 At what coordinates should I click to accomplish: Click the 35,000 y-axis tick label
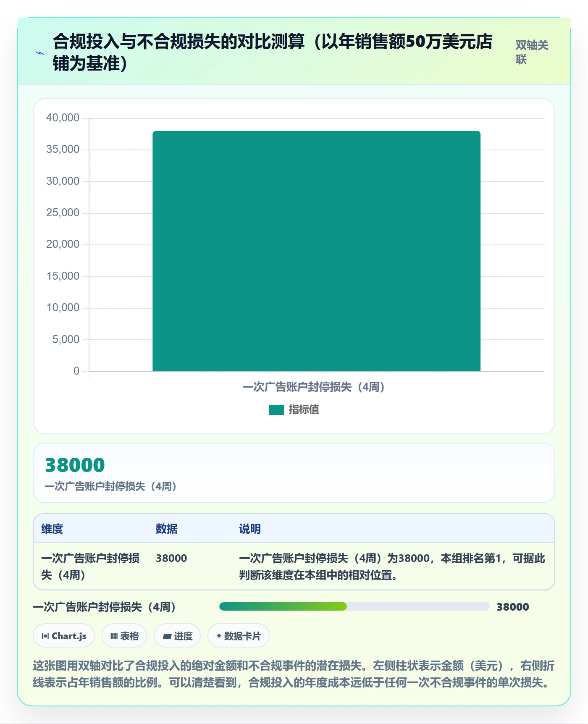tap(63, 149)
